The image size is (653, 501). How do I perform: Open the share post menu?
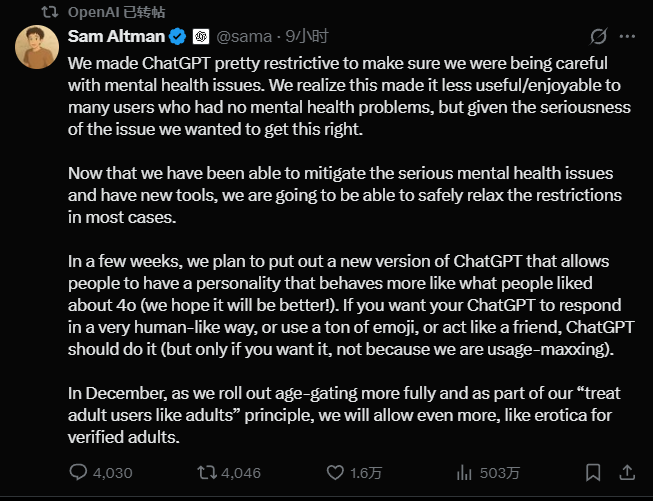tap(626, 472)
